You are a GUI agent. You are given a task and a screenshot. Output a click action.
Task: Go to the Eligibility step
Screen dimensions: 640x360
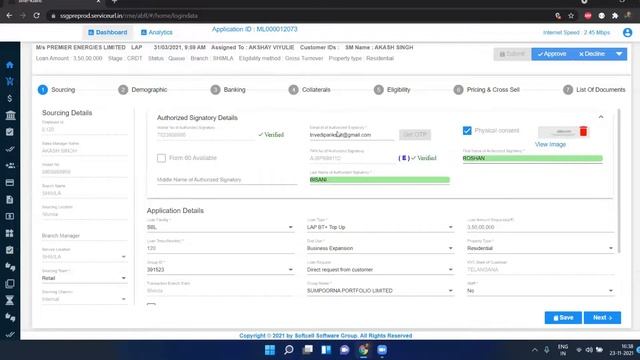point(392,89)
